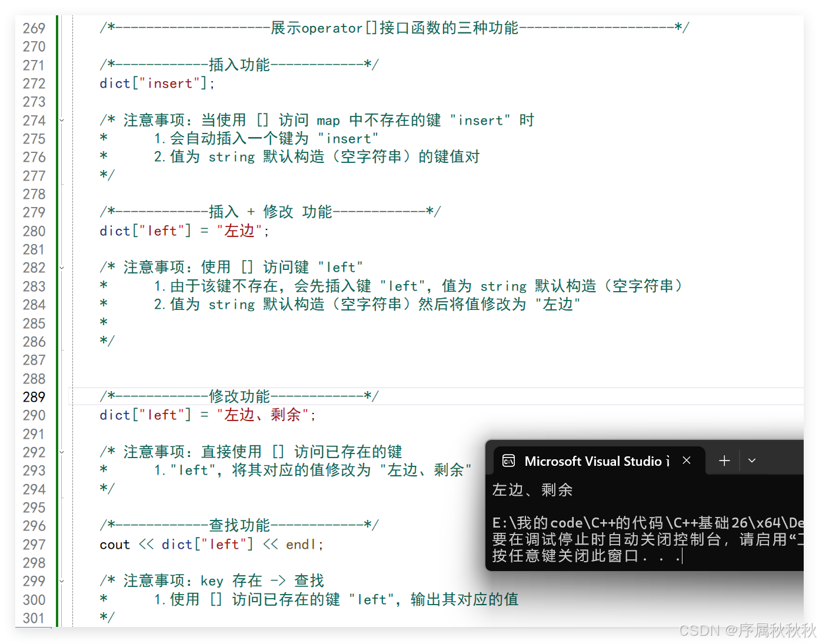This screenshot has width=819, height=644.
Task: Click the endl identifier on line 297
Action: [301, 545]
